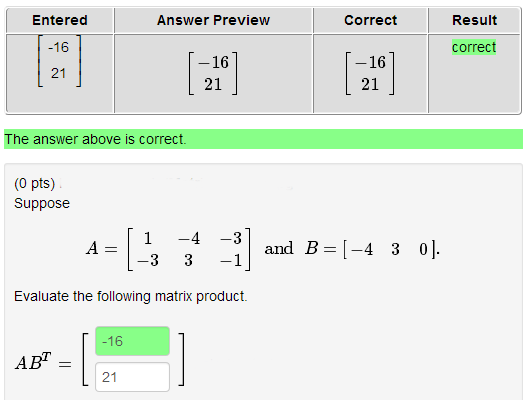Click the 21 value in Entered cell
This screenshot has width=525, height=400.
[59, 73]
